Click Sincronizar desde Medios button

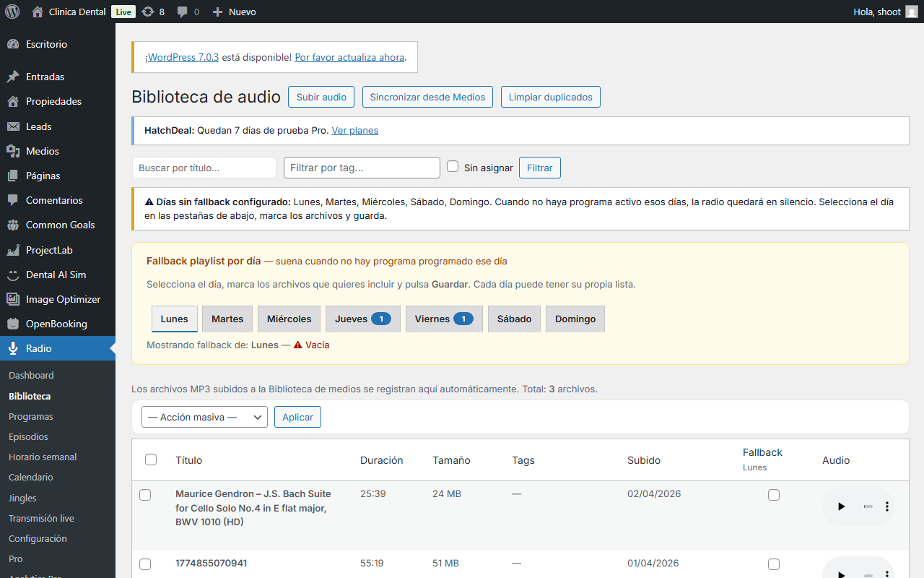[x=427, y=97]
